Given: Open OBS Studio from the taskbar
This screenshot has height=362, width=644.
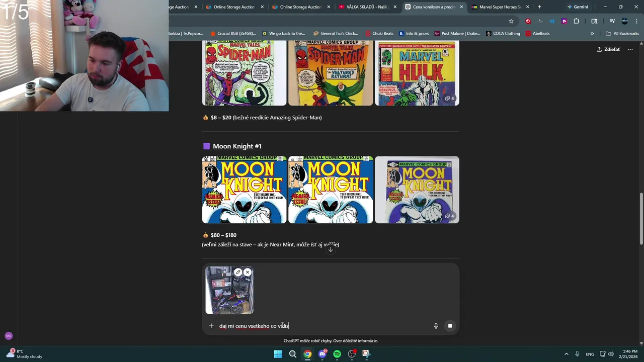Looking at the screenshot, I should click(x=352, y=354).
